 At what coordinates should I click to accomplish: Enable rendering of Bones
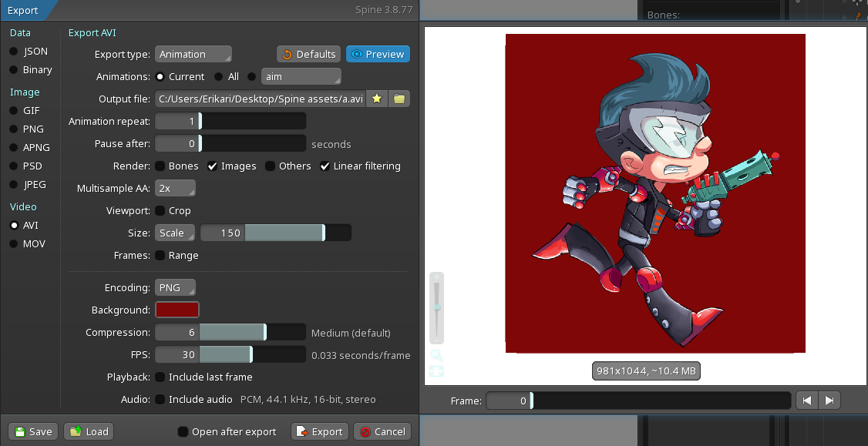pyautogui.click(x=160, y=166)
